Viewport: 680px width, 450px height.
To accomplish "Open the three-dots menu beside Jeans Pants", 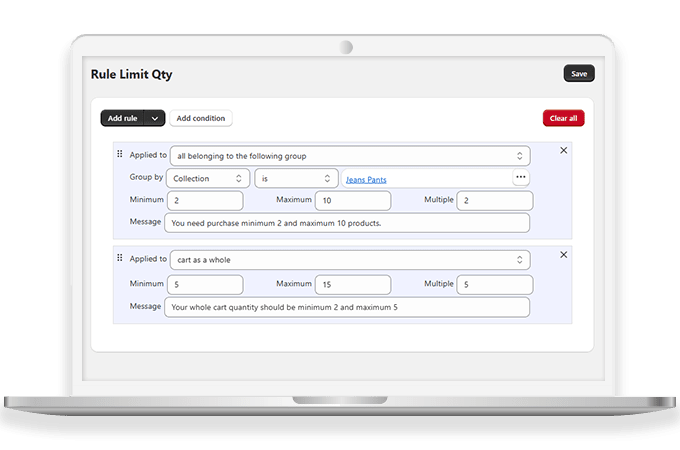I will pos(520,178).
